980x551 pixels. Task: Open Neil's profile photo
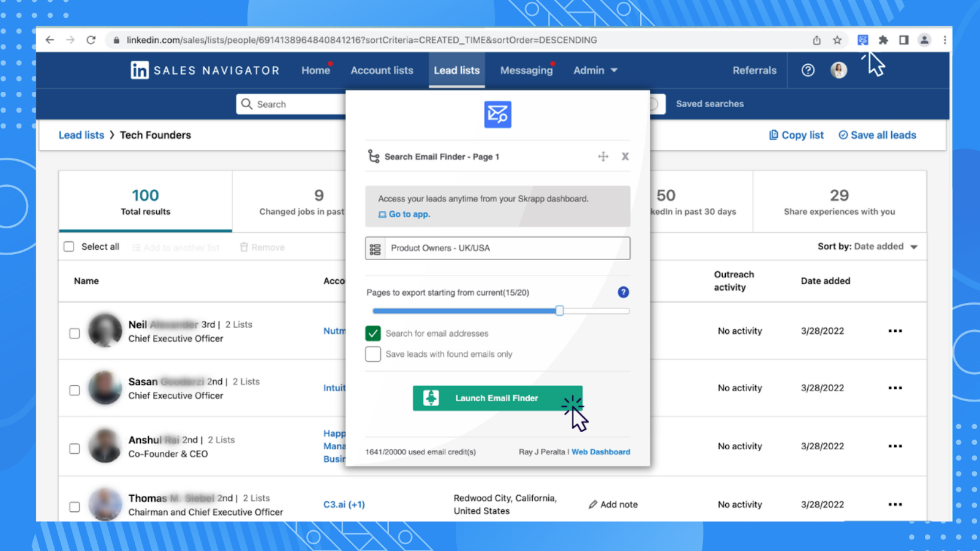[105, 331]
